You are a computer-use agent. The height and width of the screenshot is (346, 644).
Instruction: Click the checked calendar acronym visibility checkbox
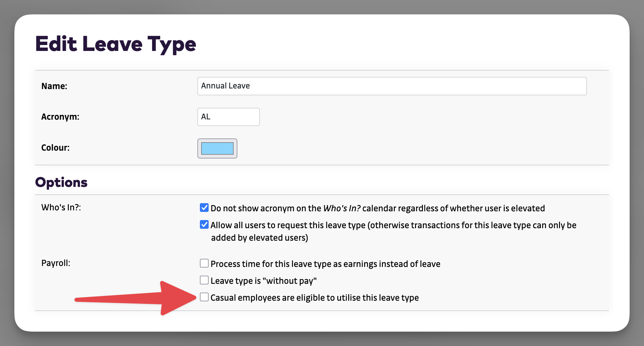click(x=204, y=207)
